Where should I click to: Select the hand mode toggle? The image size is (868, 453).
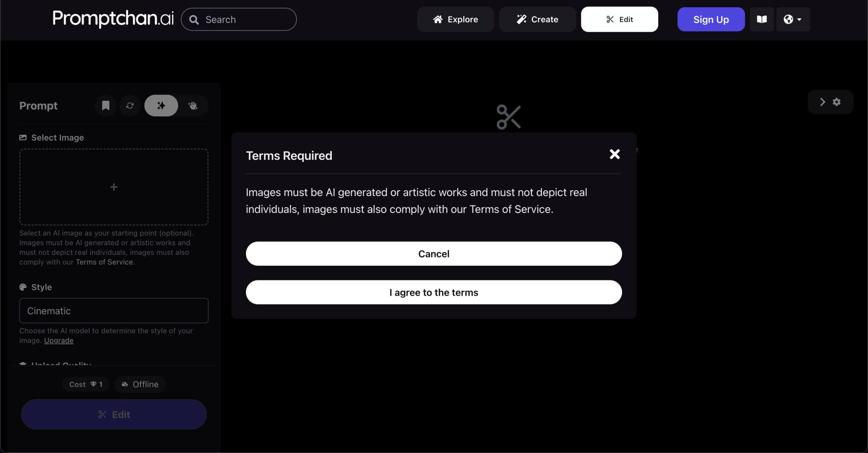(x=193, y=106)
